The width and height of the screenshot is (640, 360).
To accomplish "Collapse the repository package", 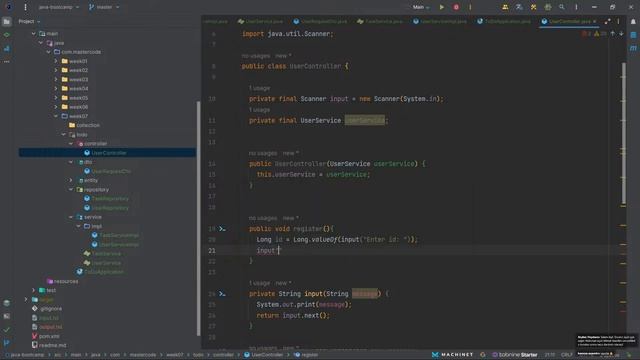I will tap(71, 189).
